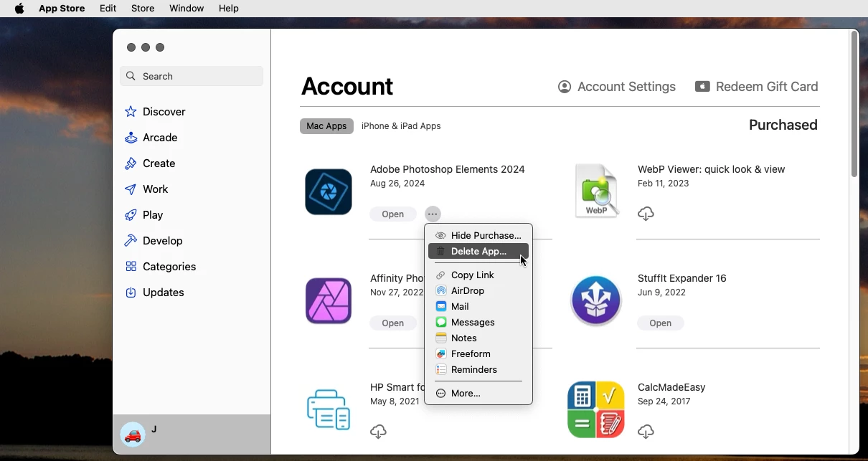Click the StuffIt Expander 16 title
868x461 pixels.
(682, 278)
